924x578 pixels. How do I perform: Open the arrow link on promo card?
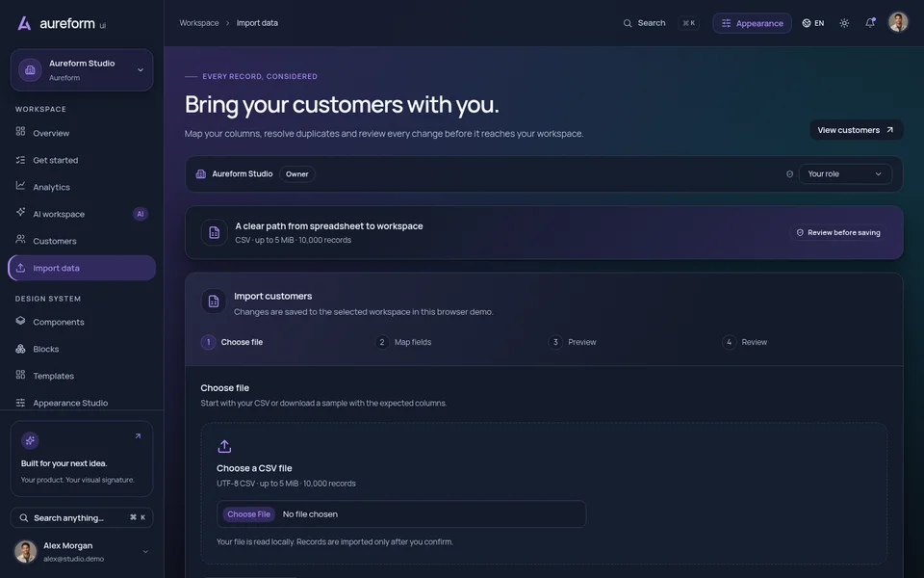tap(138, 436)
